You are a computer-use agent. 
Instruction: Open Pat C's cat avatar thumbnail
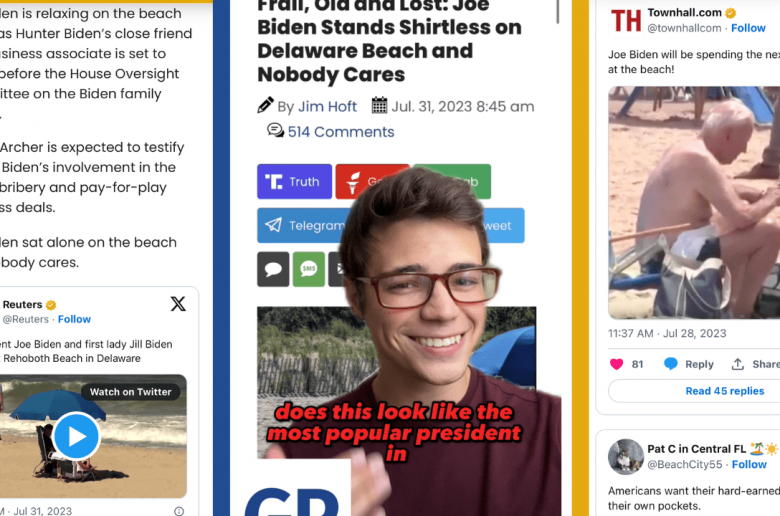(x=626, y=457)
